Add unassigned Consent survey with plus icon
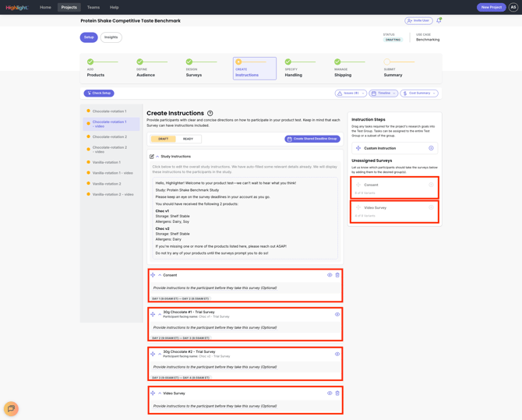Viewport: 522px width, 420px height. (431, 185)
